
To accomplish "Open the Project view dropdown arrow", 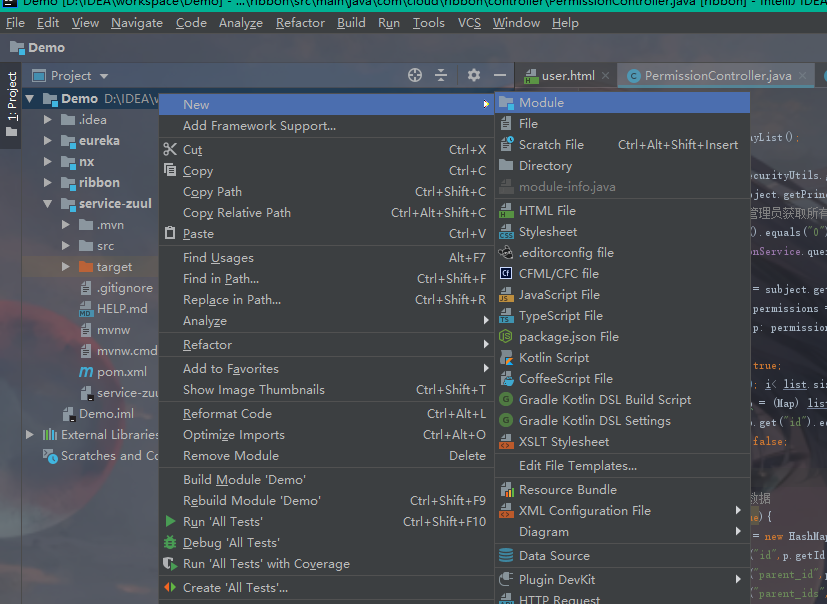I will coord(104,76).
